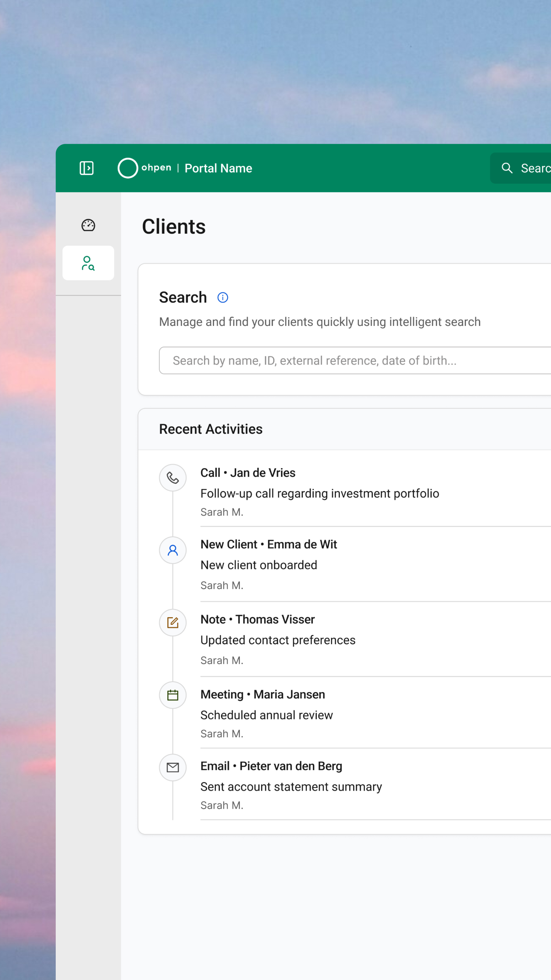Click 'Updated contact preferences' description
The width and height of the screenshot is (551, 980).
point(278,640)
